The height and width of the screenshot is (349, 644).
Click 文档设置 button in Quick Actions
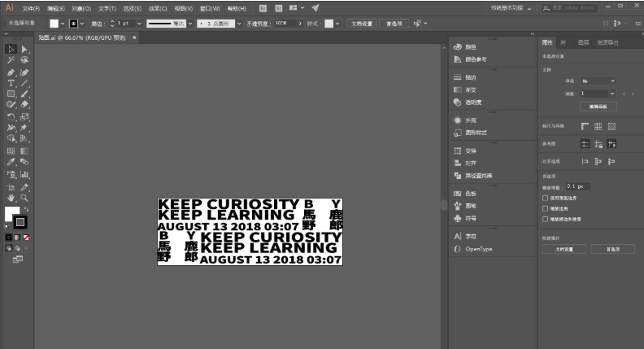pyautogui.click(x=564, y=249)
